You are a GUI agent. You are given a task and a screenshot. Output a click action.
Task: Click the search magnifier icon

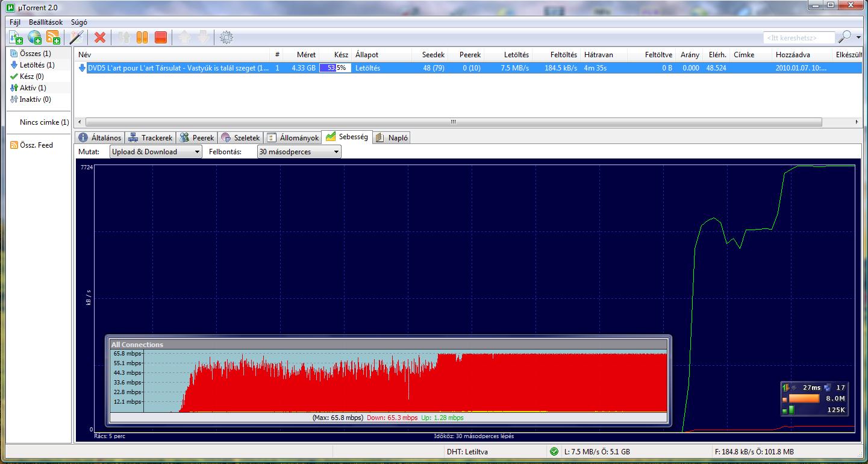pos(845,37)
